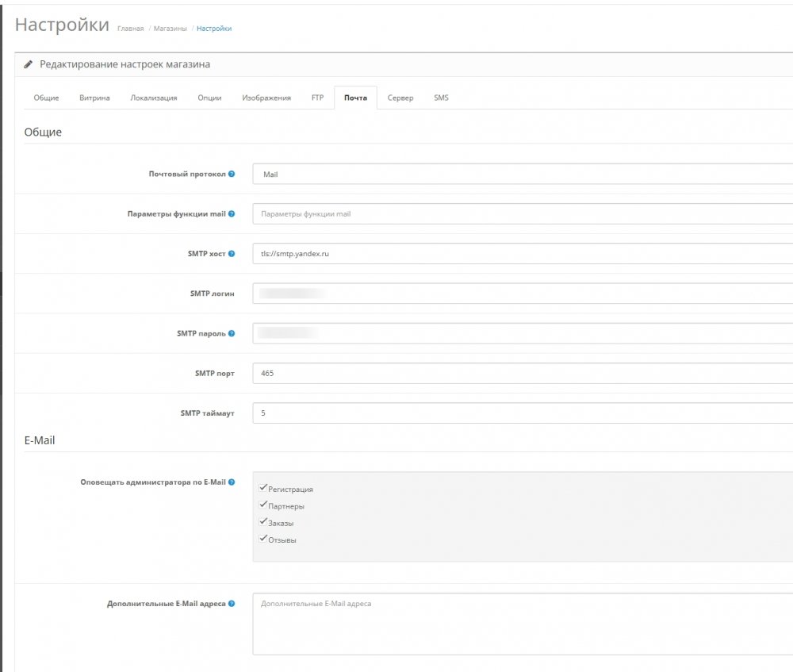Click help icon beside SMTP хост

pos(231,254)
